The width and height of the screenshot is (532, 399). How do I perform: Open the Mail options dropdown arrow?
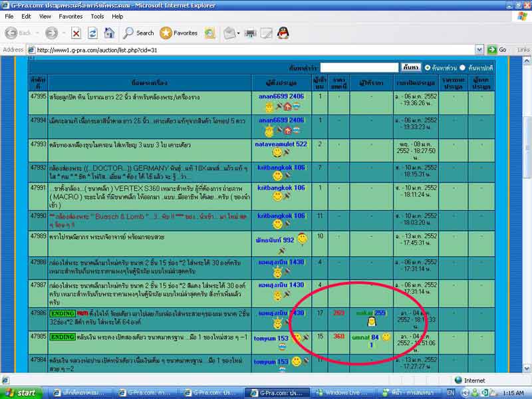(239, 33)
